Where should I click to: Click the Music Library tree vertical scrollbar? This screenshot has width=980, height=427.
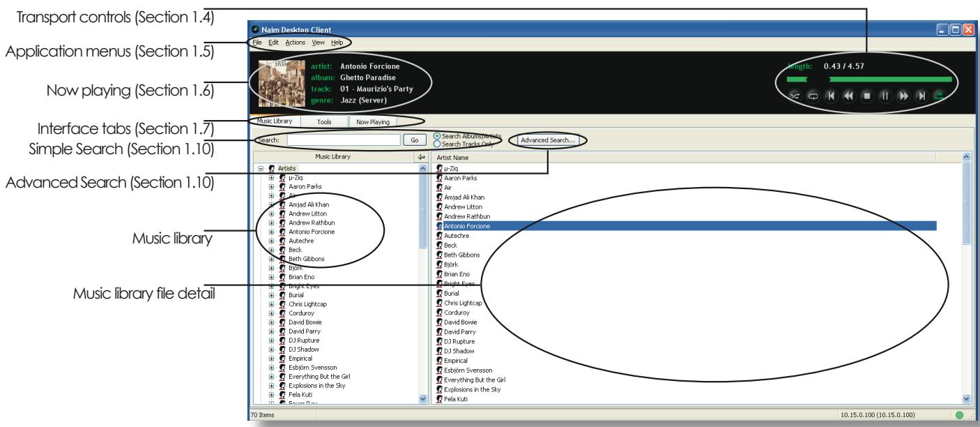click(x=422, y=284)
